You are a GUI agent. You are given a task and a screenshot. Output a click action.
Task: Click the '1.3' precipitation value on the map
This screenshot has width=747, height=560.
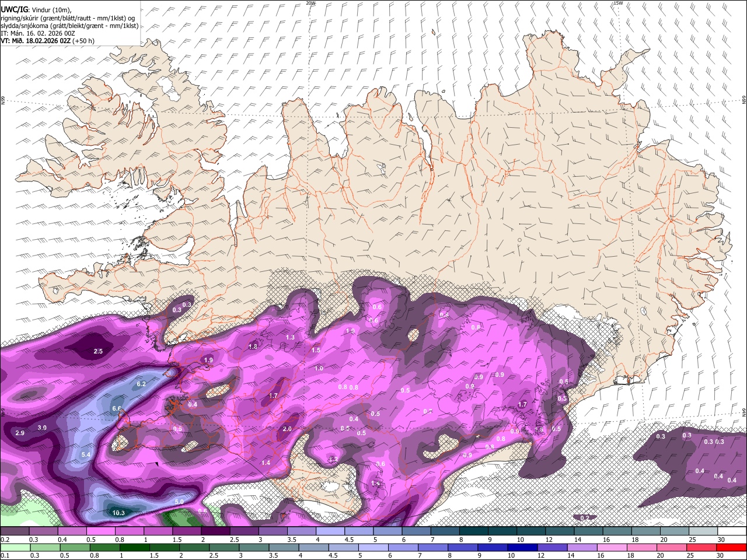tap(290, 337)
